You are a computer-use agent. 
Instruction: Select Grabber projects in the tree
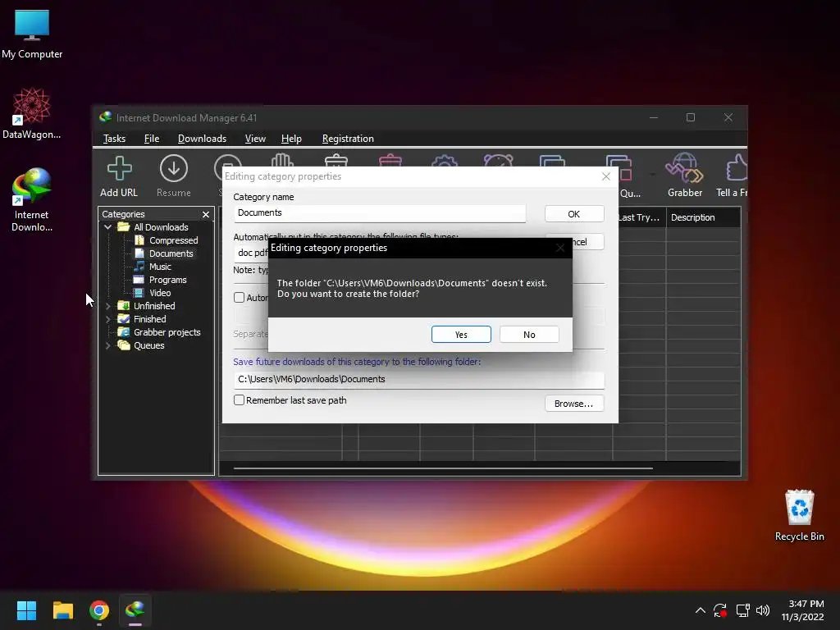tap(167, 332)
